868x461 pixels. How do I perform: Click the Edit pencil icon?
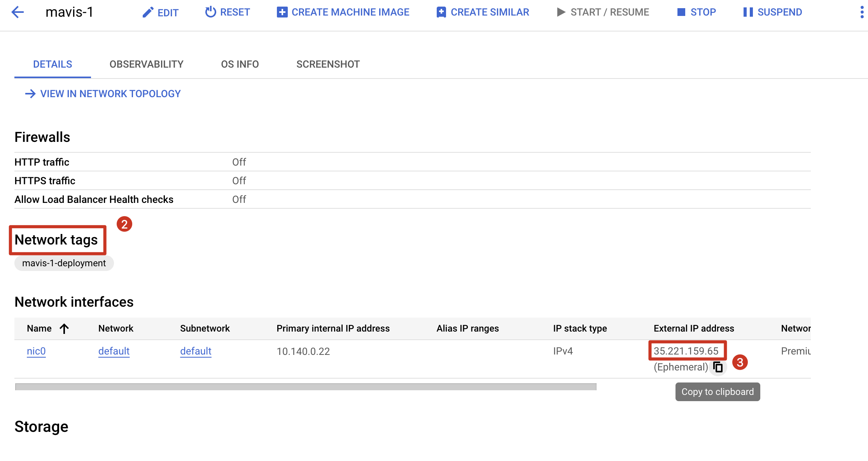(147, 12)
